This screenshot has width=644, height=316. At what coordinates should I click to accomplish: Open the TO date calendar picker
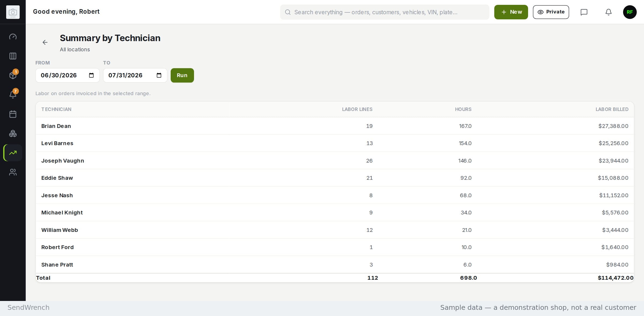coord(159,76)
